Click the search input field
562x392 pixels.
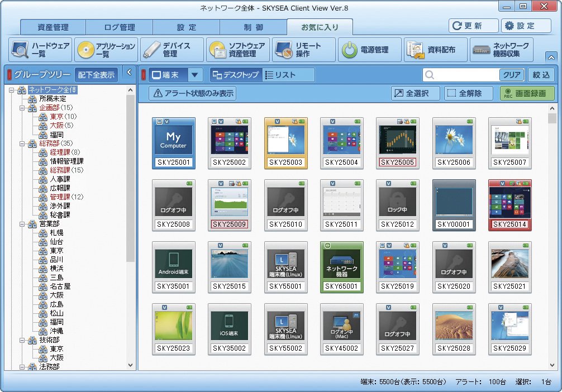[461, 75]
